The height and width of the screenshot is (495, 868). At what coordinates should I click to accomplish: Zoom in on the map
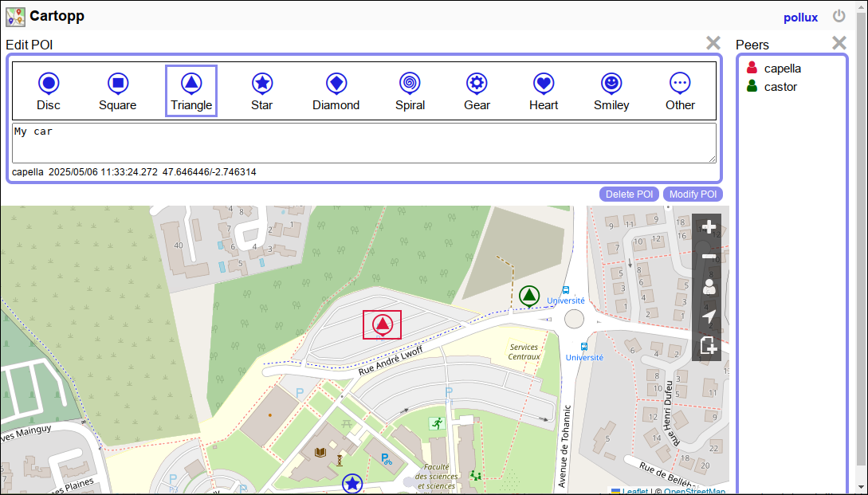pyautogui.click(x=708, y=228)
